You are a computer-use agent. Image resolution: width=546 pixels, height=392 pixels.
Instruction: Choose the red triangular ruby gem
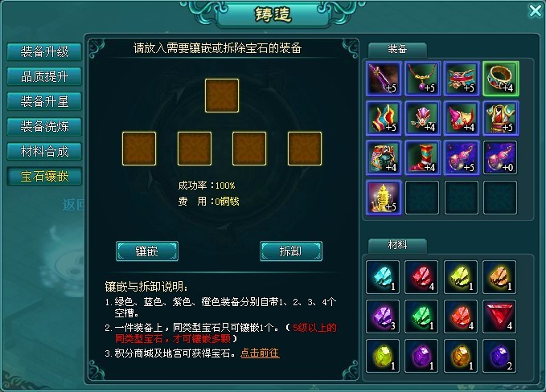pos(499,316)
